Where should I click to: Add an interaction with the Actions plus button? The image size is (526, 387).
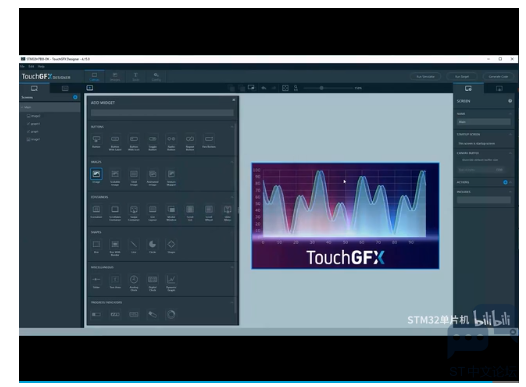[505, 182]
